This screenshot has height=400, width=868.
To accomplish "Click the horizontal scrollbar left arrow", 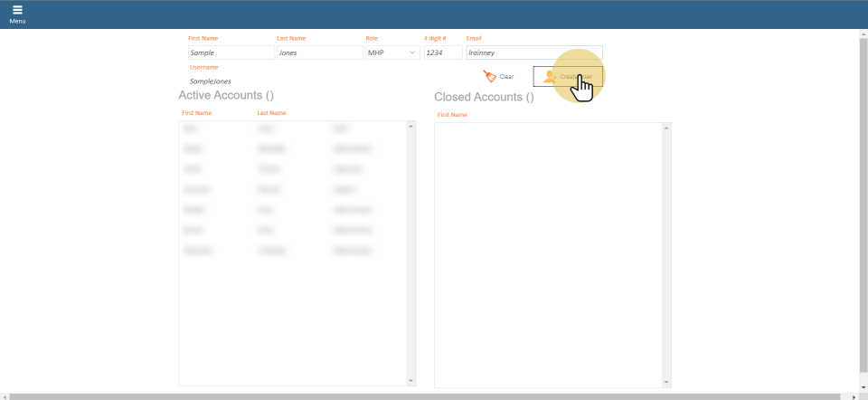I will 5,396.
